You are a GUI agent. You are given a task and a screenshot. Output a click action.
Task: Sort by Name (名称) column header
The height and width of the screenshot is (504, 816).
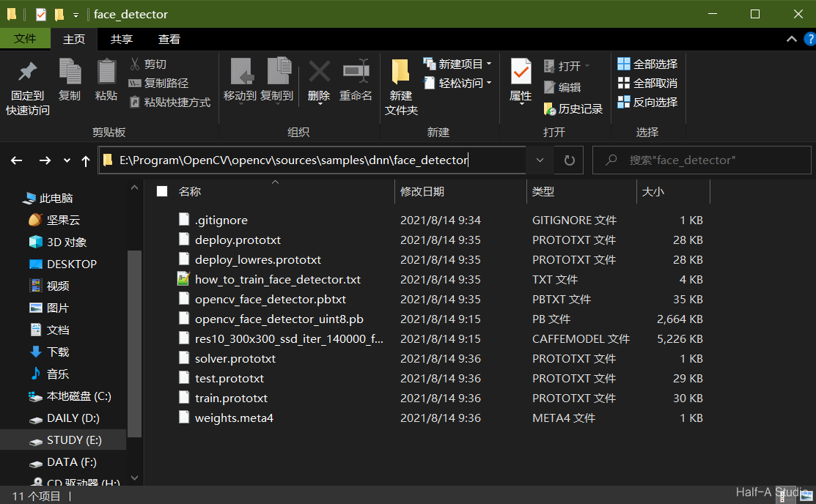pos(190,191)
